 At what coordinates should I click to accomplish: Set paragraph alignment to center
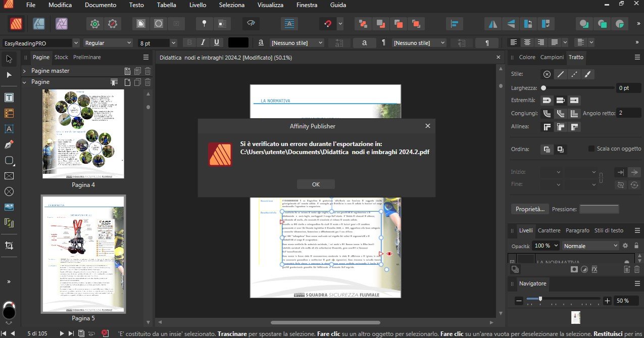click(527, 43)
